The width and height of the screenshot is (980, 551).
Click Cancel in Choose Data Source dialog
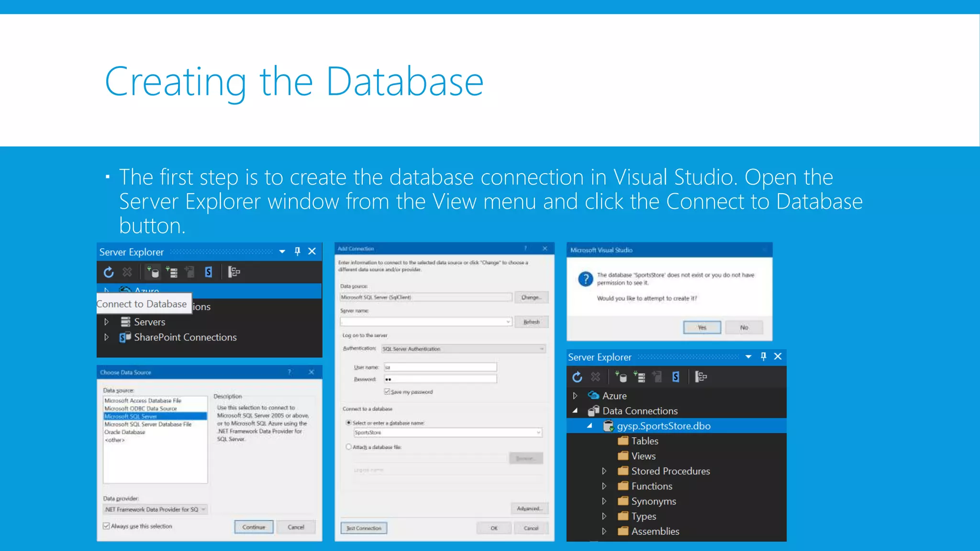tap(296, 527)
